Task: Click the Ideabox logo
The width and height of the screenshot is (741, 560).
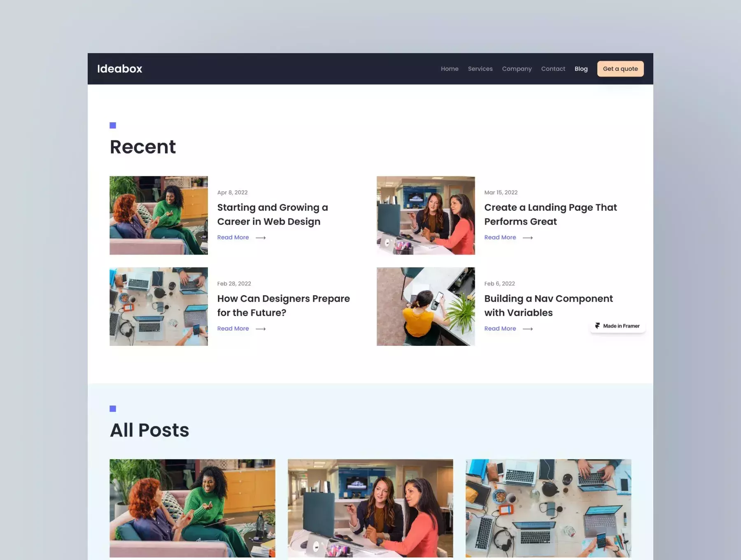Action: (x=119, y=69)
